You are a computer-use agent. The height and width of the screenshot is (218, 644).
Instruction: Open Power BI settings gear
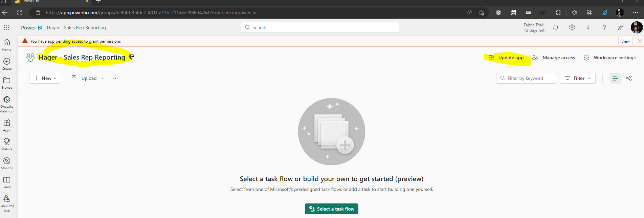(x=572, y=27)
